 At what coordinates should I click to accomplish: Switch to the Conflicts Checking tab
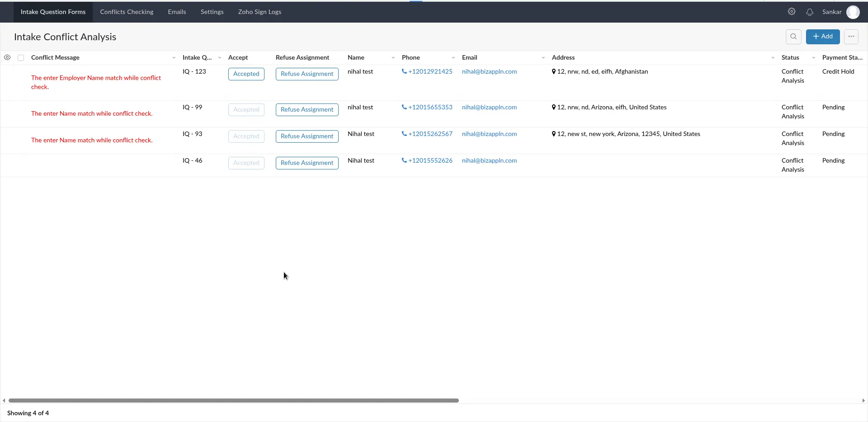click(x=127, y=12)
